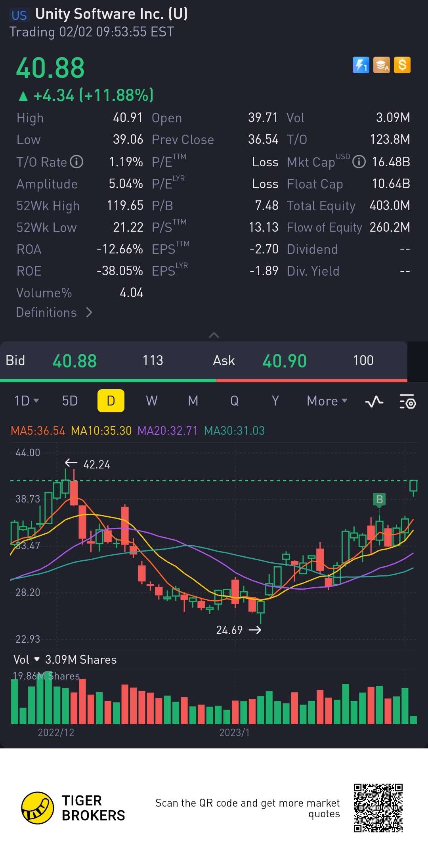Screen dimensions: 428x868
Task: Tap the MA5:36.54 label
Action: [38, 430]
